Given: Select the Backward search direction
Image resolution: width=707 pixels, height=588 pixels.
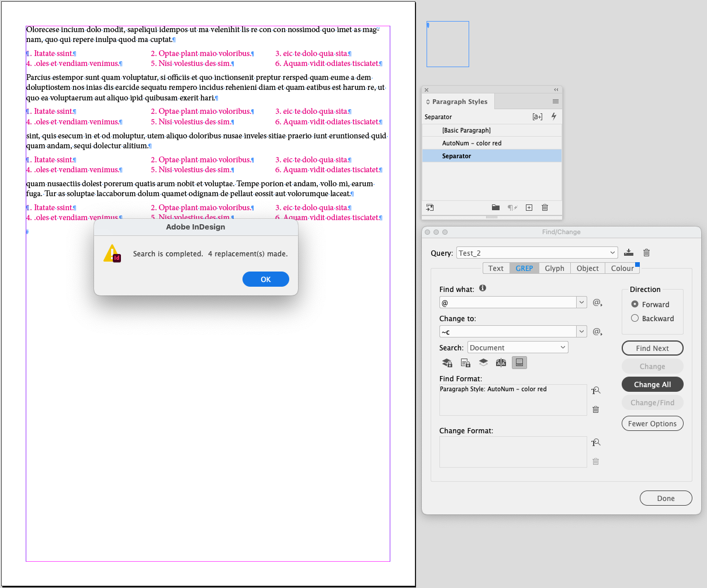Looking at the screenshot, I should tap(635, 318).
